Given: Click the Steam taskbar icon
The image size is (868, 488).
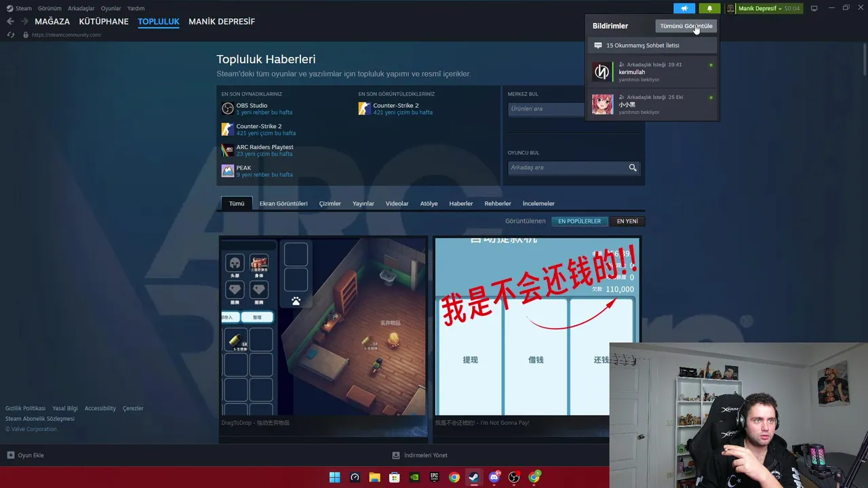Looking at the screenshot, I should tap(474, 477).
